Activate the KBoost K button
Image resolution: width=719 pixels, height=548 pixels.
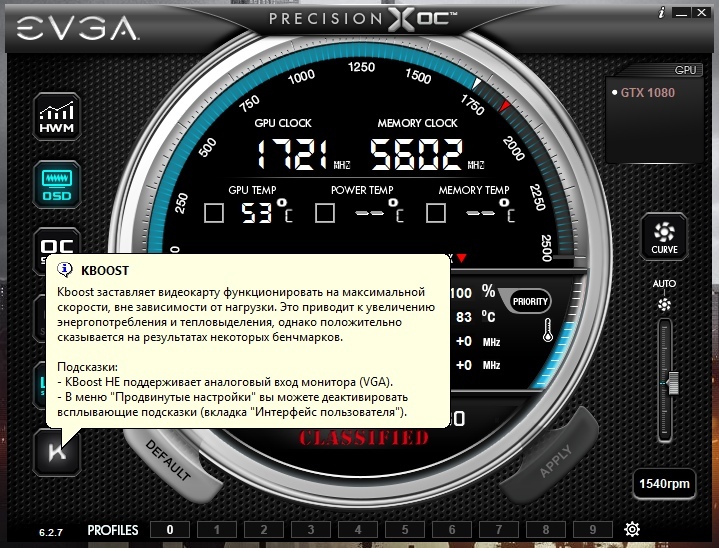coord(57,452)
